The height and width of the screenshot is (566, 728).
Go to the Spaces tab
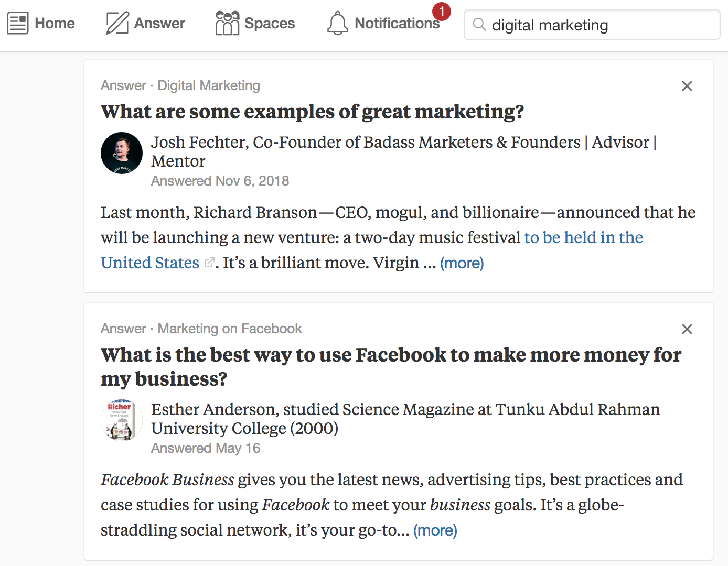270,24
